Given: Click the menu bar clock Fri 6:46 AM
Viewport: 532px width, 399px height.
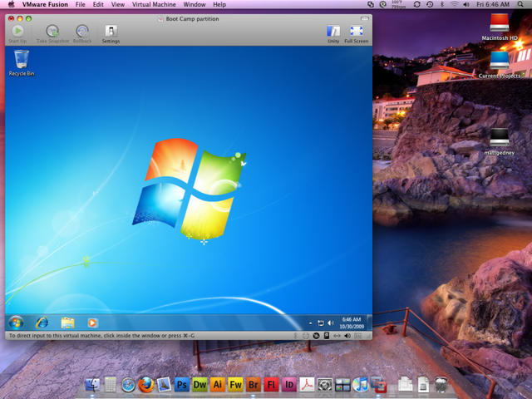Looking at the screenshot, I should click(x=493, y=4).
